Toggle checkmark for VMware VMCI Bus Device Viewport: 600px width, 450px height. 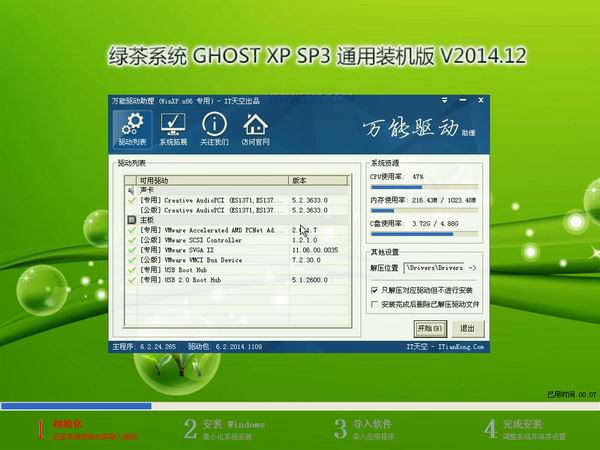coord(131,260)
